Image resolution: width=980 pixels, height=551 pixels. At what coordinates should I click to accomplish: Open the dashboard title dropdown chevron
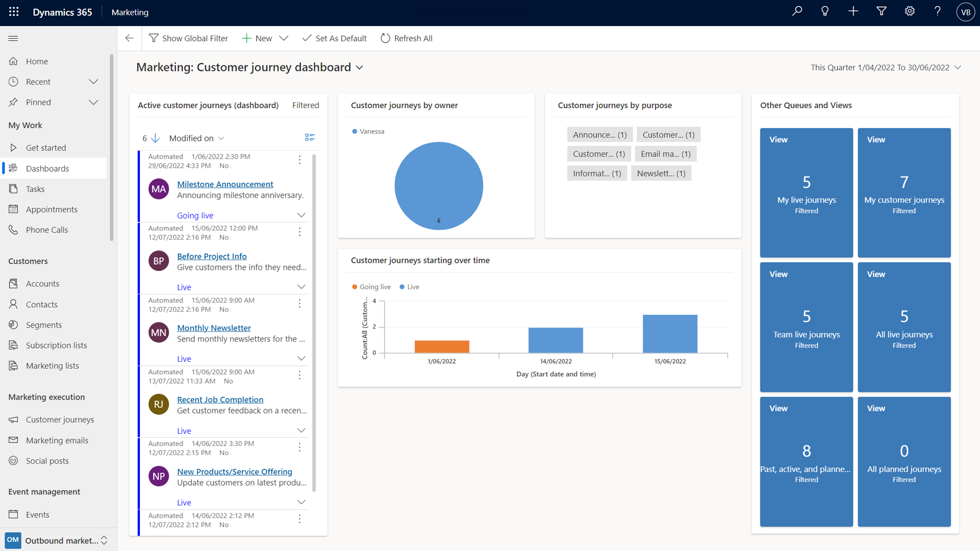point(359,67)
